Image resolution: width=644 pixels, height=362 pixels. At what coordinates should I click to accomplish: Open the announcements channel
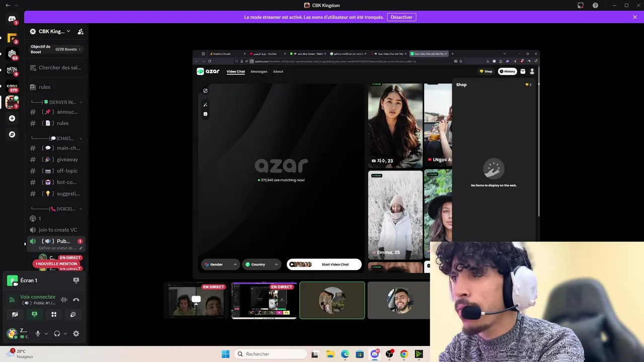56,112
